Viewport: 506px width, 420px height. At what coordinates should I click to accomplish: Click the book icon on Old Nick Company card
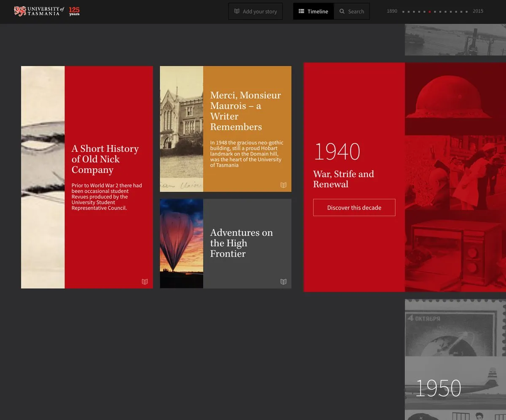pos(145,282)
